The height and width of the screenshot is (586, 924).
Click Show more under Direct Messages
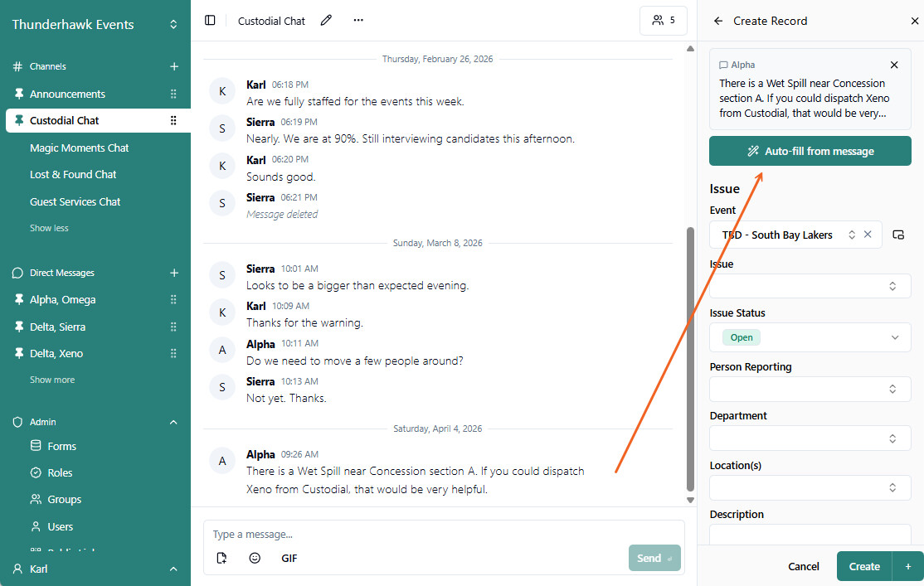[52, 380]
